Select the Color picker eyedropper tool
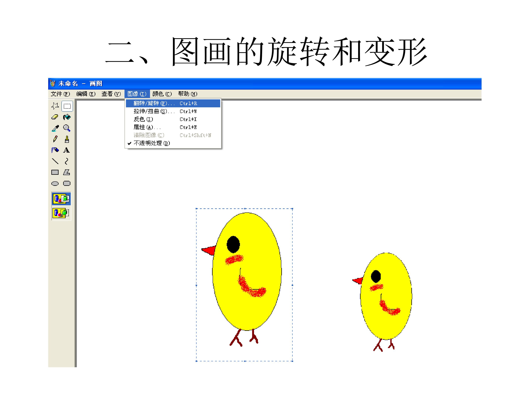 tap(55, 128)
